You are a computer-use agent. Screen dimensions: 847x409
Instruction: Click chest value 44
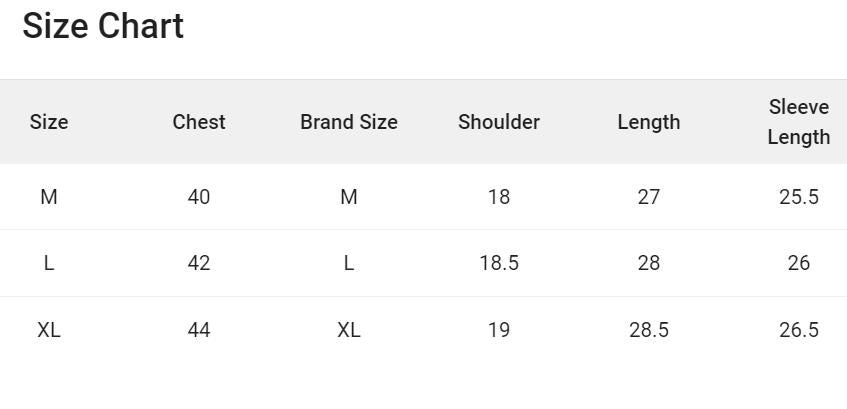tap(199, 330)
